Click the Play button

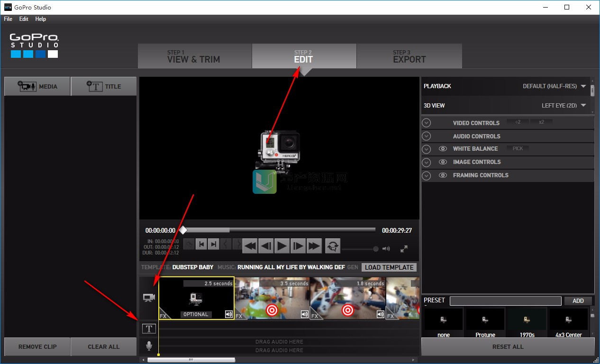click(x=282, y=246)
